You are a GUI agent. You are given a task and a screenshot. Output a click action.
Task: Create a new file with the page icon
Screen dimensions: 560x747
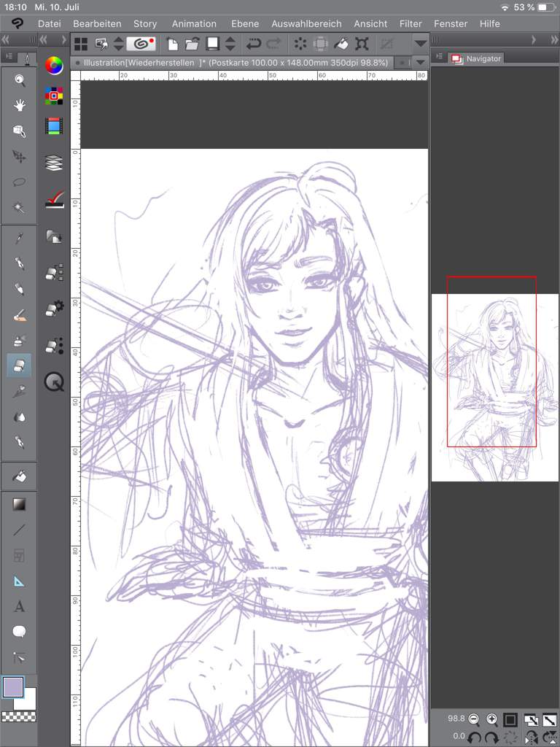pos(172,44)
